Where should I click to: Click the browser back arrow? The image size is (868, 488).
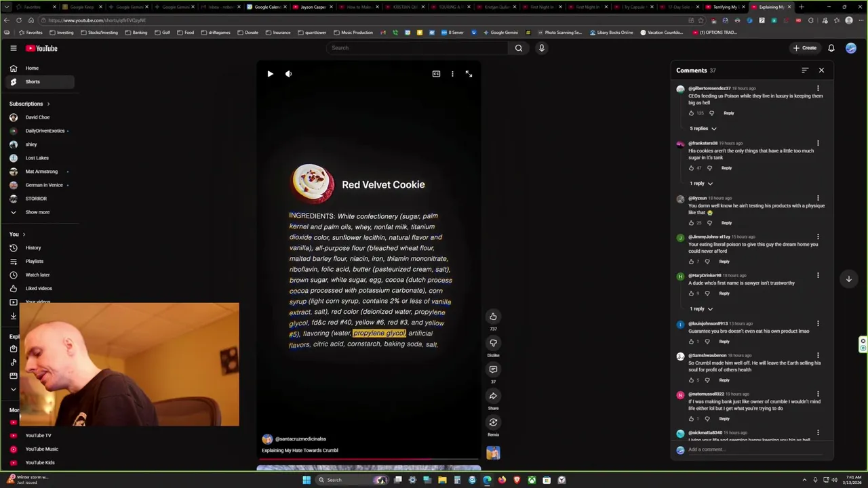tap(7, 20)
